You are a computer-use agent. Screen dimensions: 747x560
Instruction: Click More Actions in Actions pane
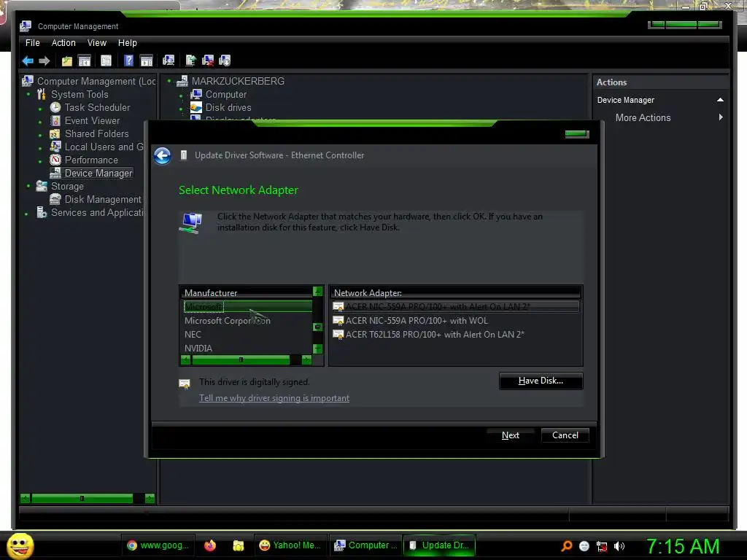pos(643,117)
